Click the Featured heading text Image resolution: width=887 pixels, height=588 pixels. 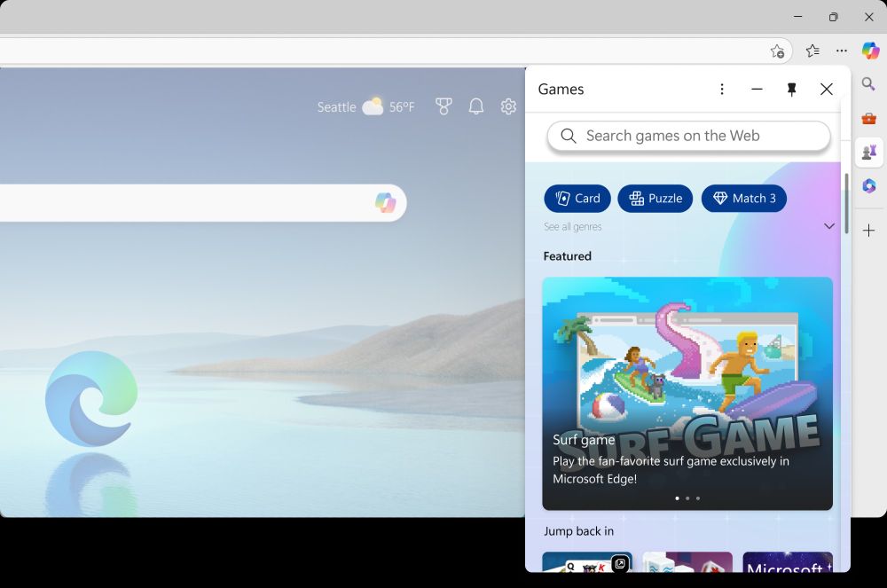568,256
